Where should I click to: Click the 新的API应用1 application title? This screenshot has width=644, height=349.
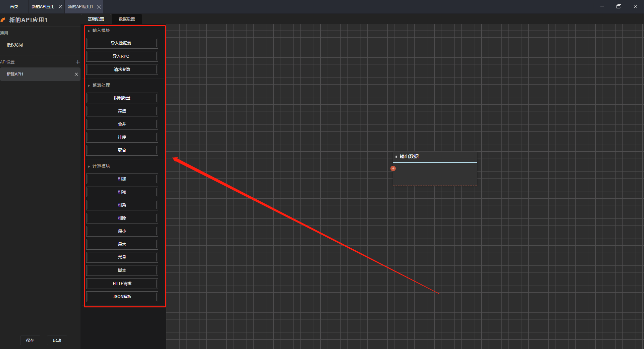[29, 20]
